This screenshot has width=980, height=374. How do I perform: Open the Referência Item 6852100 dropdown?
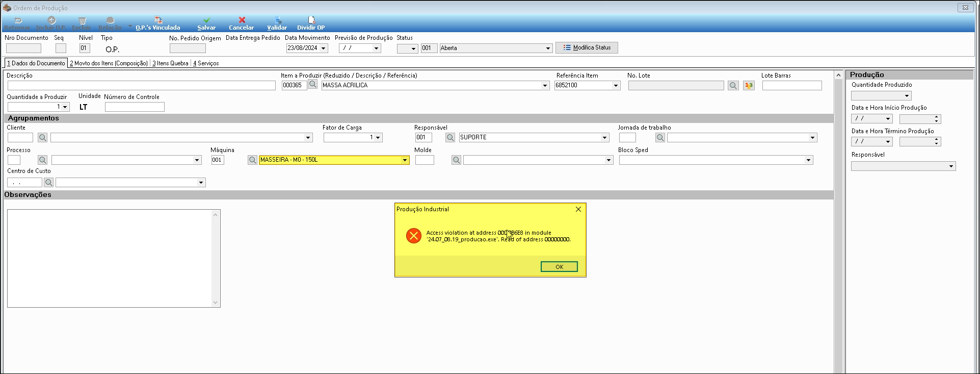pos(616,86)
